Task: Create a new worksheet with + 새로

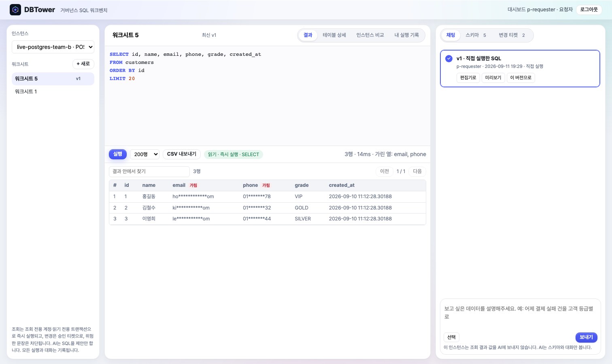Action: click(x=83, y=64)
